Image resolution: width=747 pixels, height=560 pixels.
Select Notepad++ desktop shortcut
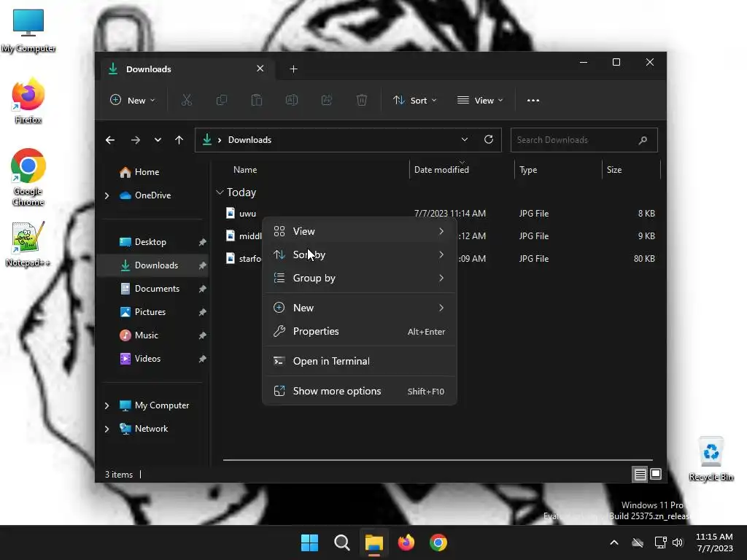(x=28, y=244)
